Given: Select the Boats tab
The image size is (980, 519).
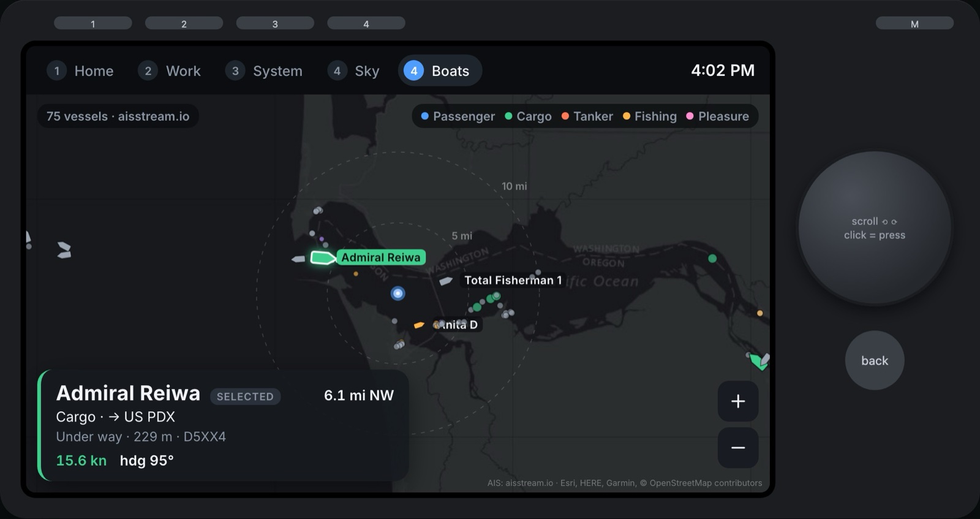Looking at the screenshot, I should (x=440, y=71).
